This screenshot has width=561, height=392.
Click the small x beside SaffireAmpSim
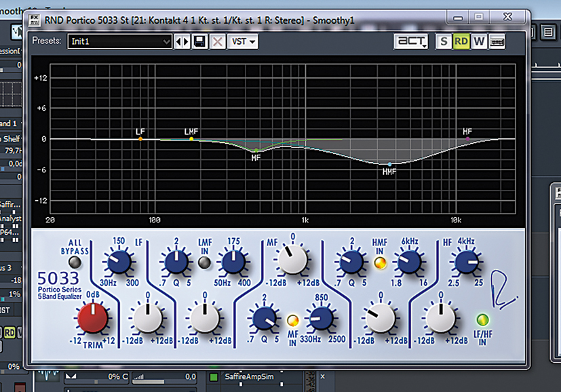coord(322,376)
